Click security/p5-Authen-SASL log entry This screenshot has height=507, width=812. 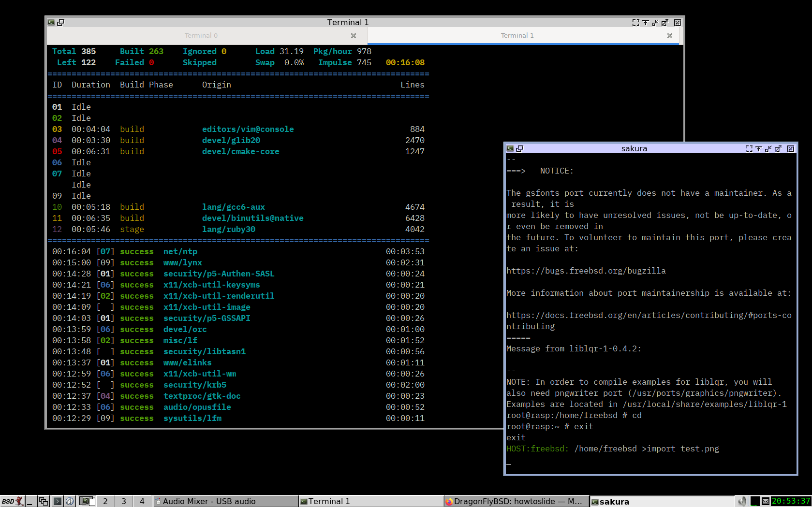(219, 274)
